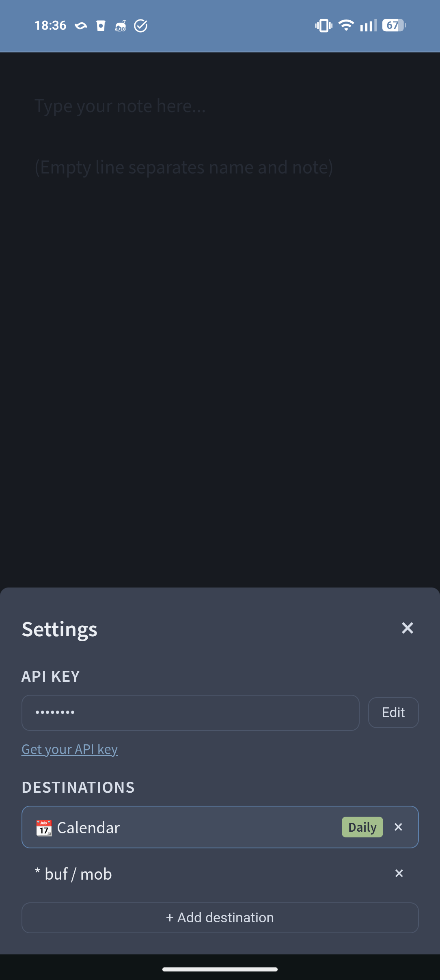Tap the cup notification icon in status bar
The image size is (440, 980).
coord(101,26)
